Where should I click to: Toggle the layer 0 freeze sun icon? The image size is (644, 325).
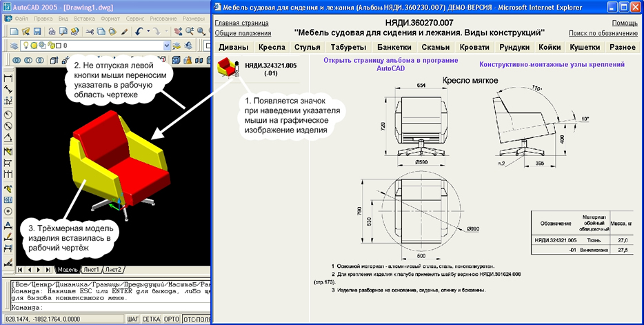click(x=34, y=46)
